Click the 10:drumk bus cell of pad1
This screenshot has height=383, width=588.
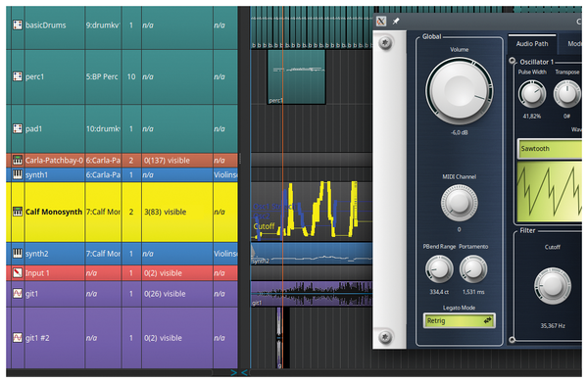pyautogui.click(x=103, y=128)
